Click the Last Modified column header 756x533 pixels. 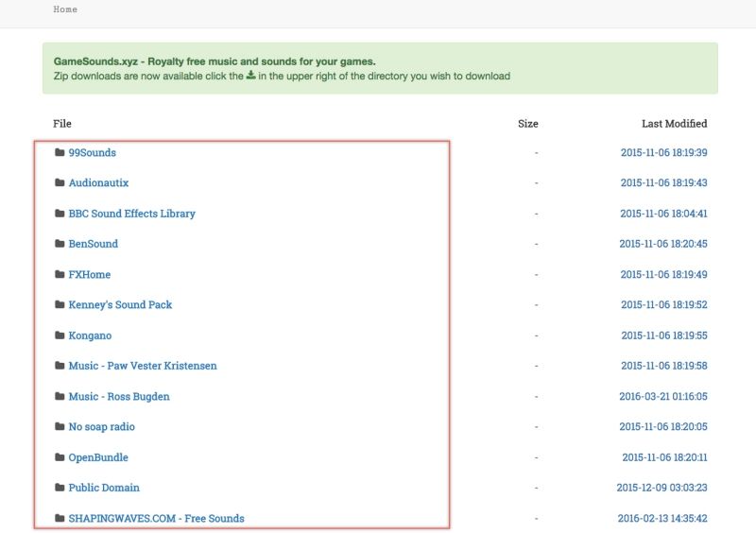pos(675,124)
